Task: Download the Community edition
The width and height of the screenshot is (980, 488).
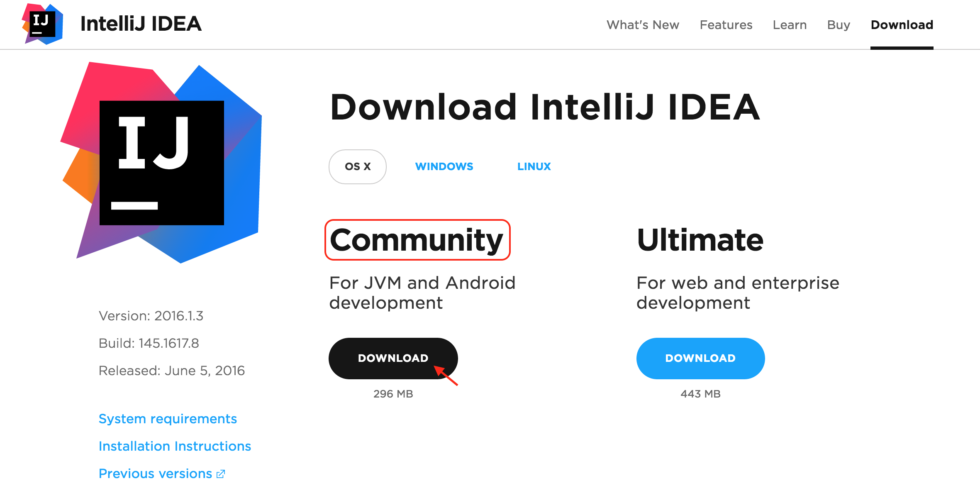Action: [393, 358]
